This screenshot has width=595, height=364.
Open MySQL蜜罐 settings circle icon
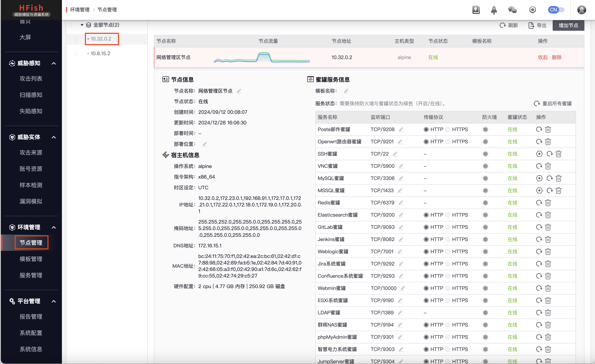click(539, 178)
